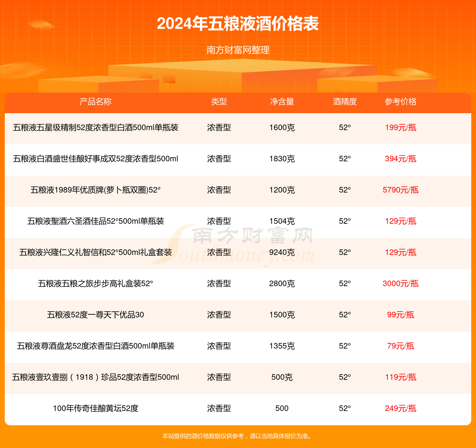Click the 参考价格 column header

pyautogui.click(x=401, y=102)
